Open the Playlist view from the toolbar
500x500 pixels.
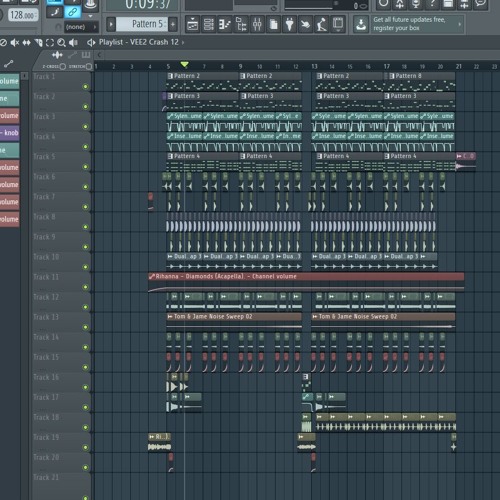point(192,24)
